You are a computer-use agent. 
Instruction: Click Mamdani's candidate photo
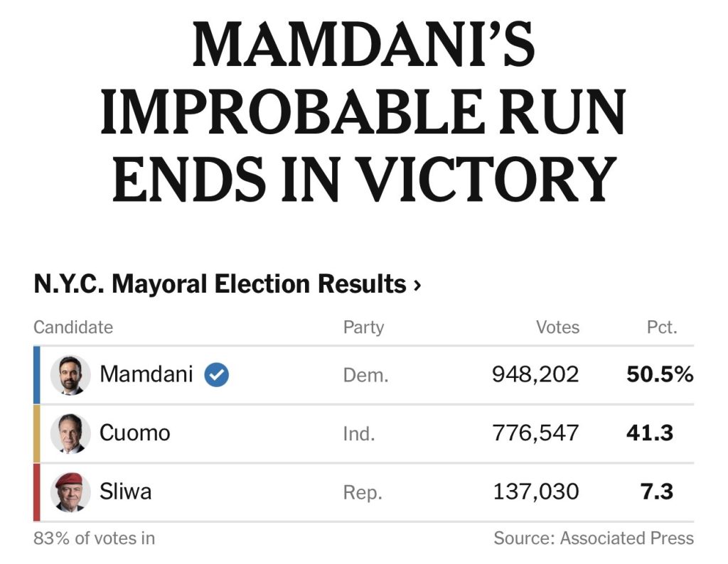(70, 375)
